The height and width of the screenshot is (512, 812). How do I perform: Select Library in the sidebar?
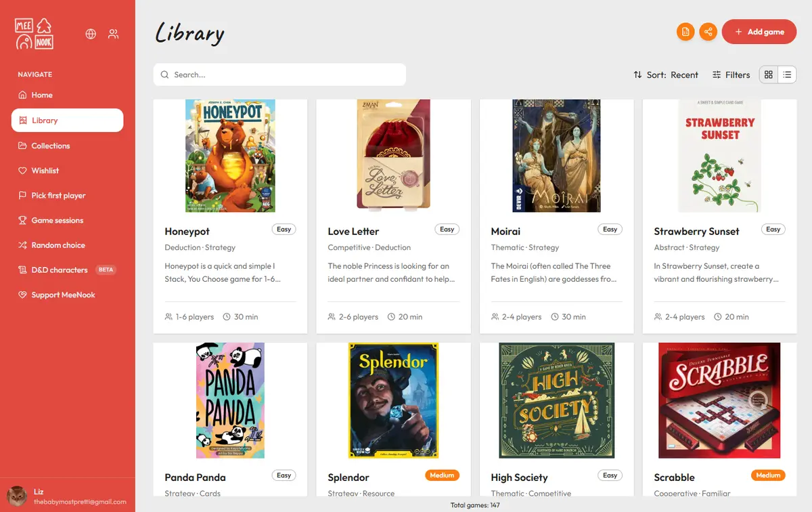(x=68, y=121)
